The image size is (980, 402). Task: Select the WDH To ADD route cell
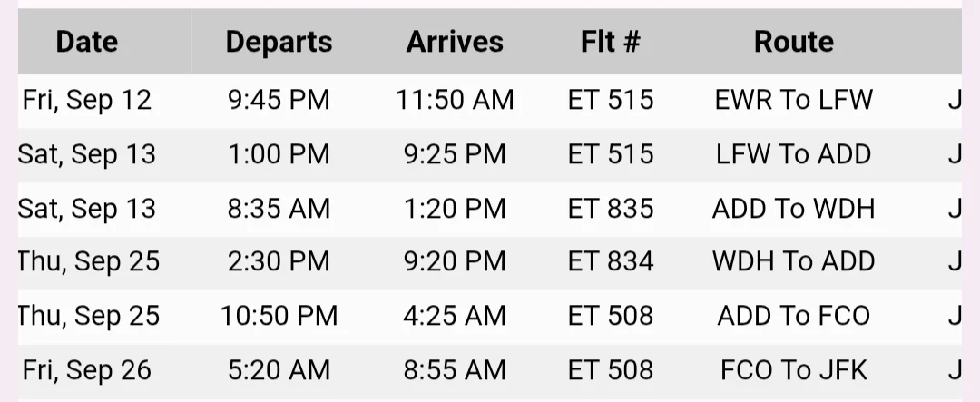[794, 262]
